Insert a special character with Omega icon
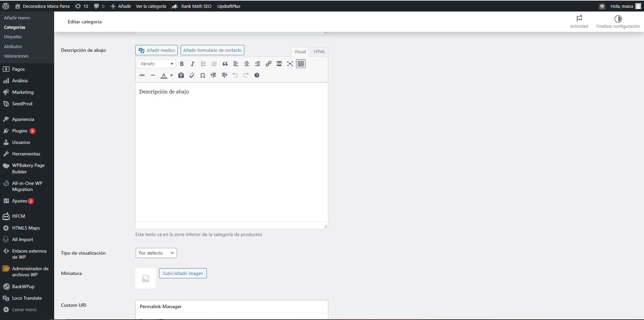Viewport: 644px width, 320px height. pos(203,75)
